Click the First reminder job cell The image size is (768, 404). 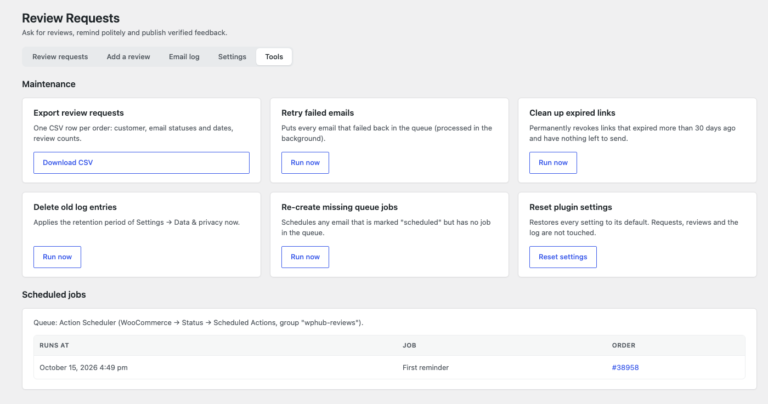[426, 368]
